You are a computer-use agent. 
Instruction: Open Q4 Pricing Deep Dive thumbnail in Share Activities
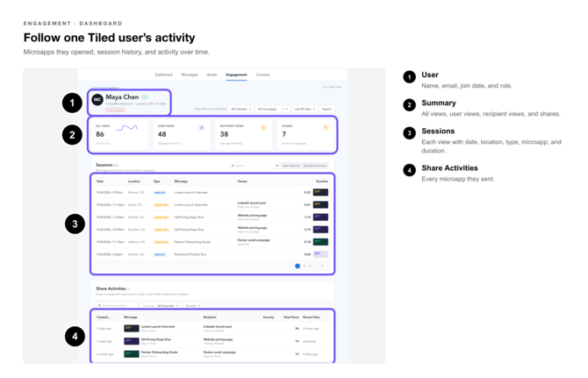pyautogui.click(x=132, y=341)
